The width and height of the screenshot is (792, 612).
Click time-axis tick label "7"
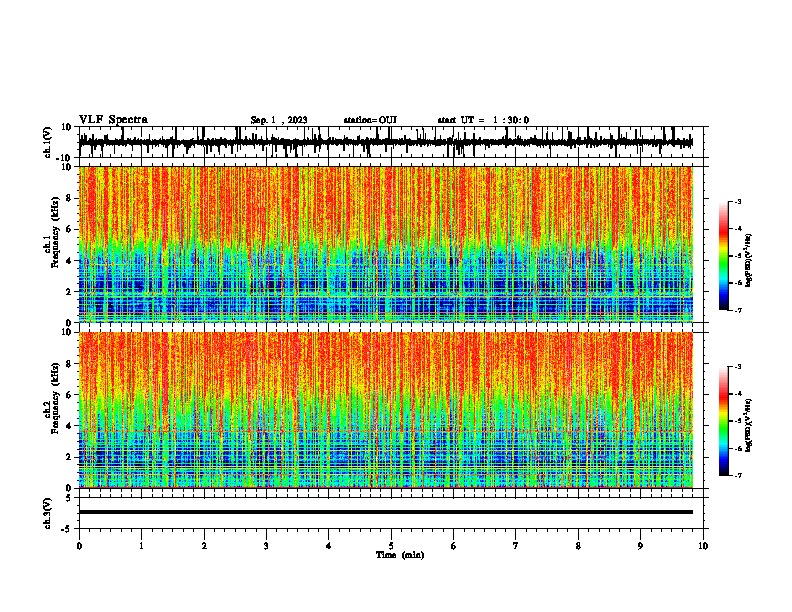[x=516, y=546]
